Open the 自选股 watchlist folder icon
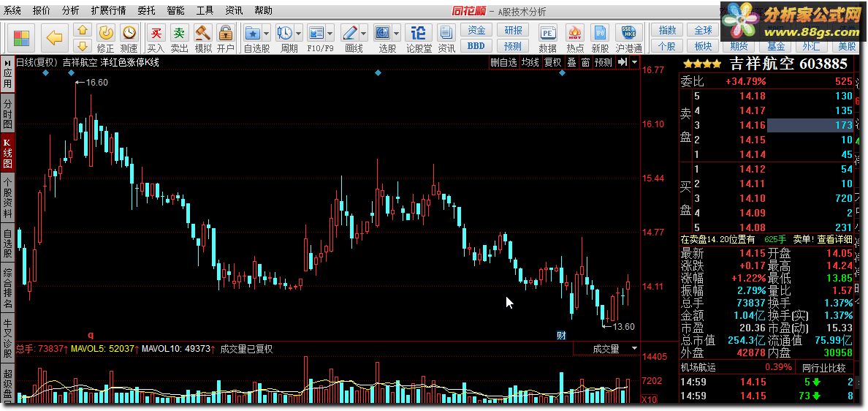Screen dimensions: 868x411 tap(252, 32)
